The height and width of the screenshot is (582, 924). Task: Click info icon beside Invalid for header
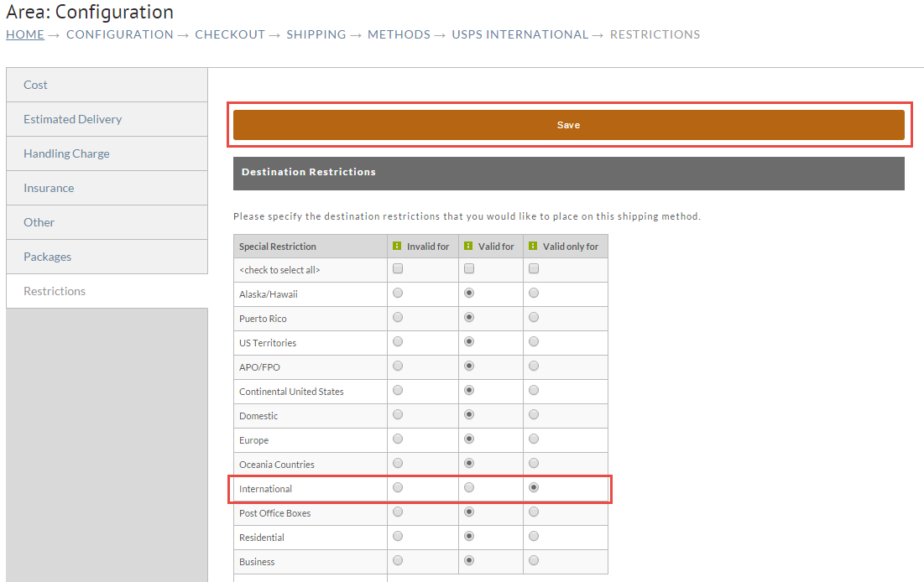(x=397, y=246)
